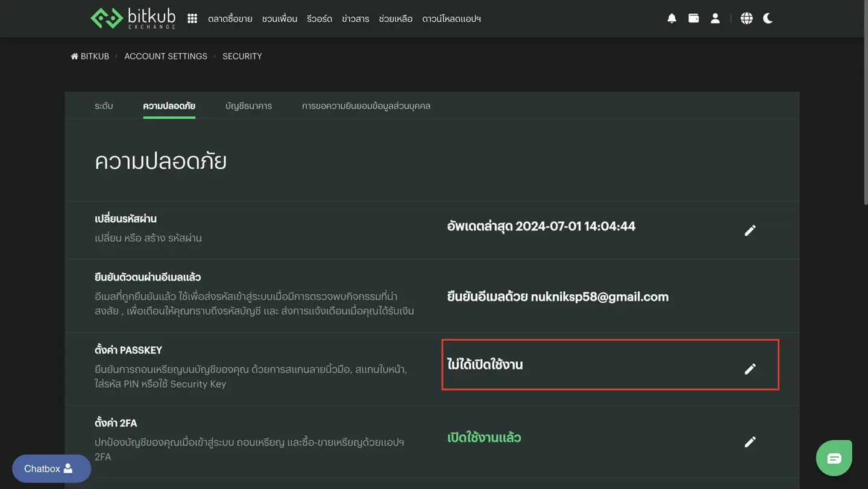Open the apps grid icon beside the logo
The width and height of the screenshot is (868, 489).
tap(192, 18)
